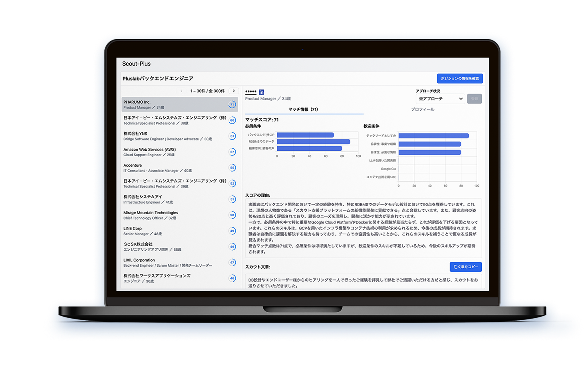Go to previous page of candidates

click(x=181, y=91)
